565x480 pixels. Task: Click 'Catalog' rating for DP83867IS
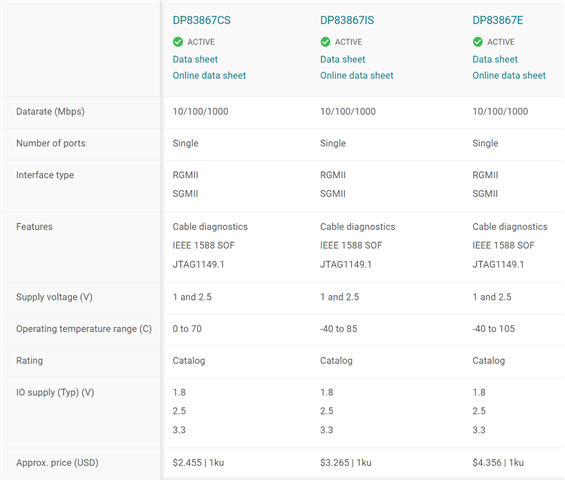pyautogui.click(x=336, y=360)
